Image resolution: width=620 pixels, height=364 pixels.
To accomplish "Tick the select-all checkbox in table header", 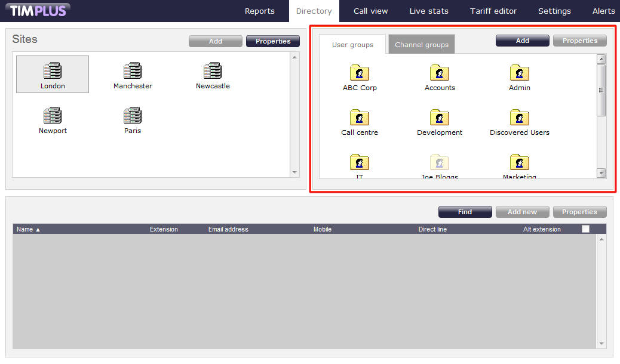I will click(585, 229).
